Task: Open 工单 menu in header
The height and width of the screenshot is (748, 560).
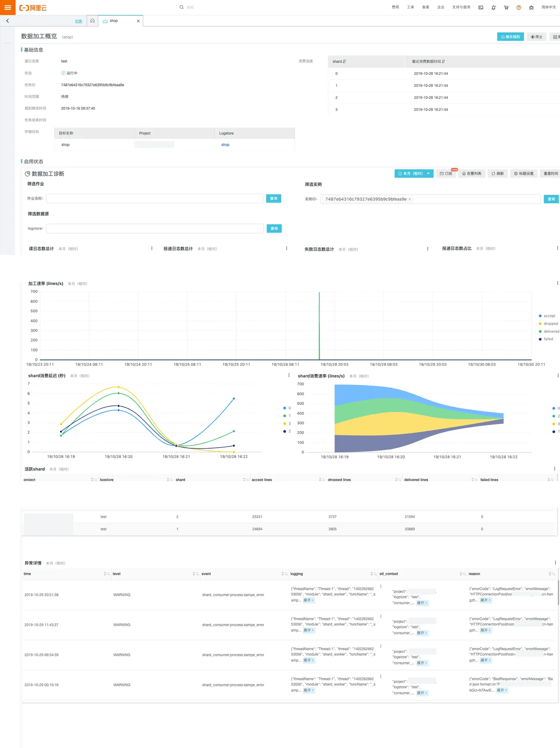Action: coord(410,7)
